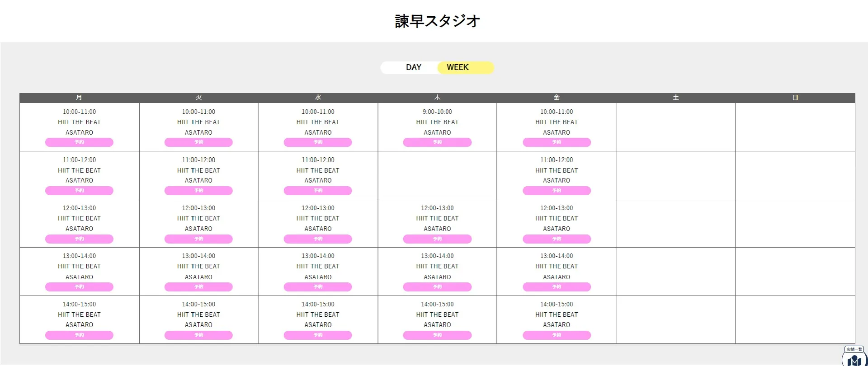Switch to DAY view

click(x=413, y=67)
